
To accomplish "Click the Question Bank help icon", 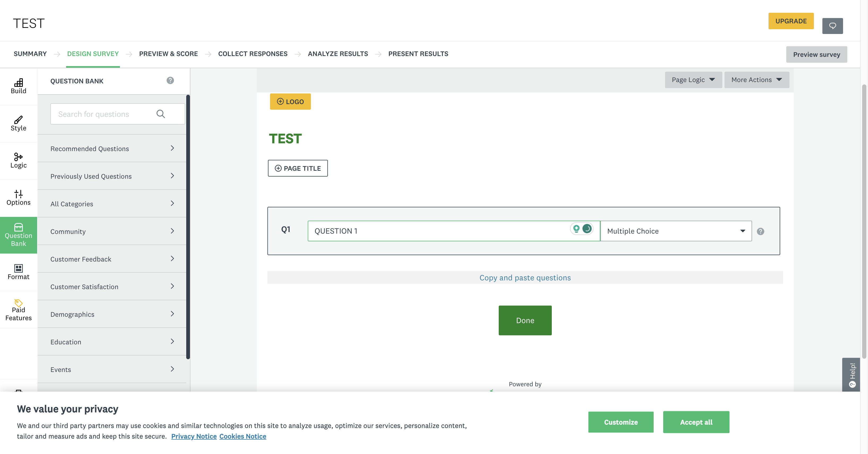I will pyautogui.click(x=170, y=80).
